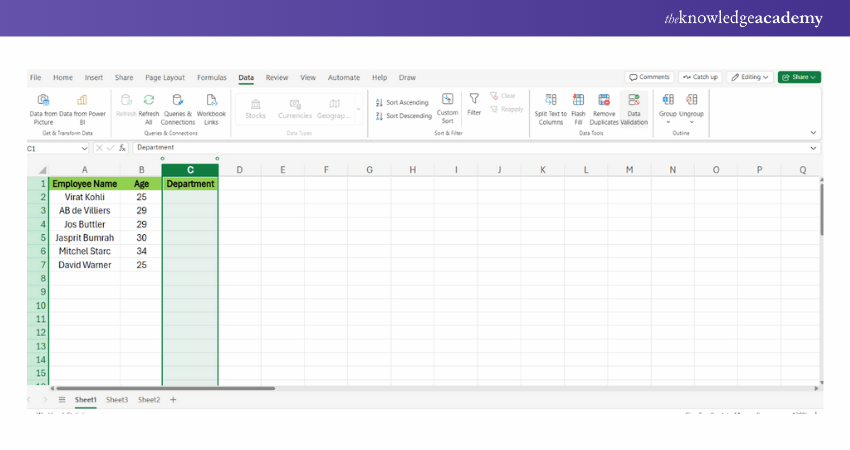
Task: Select the Flash Fill tool
Action: pos(578,100)
